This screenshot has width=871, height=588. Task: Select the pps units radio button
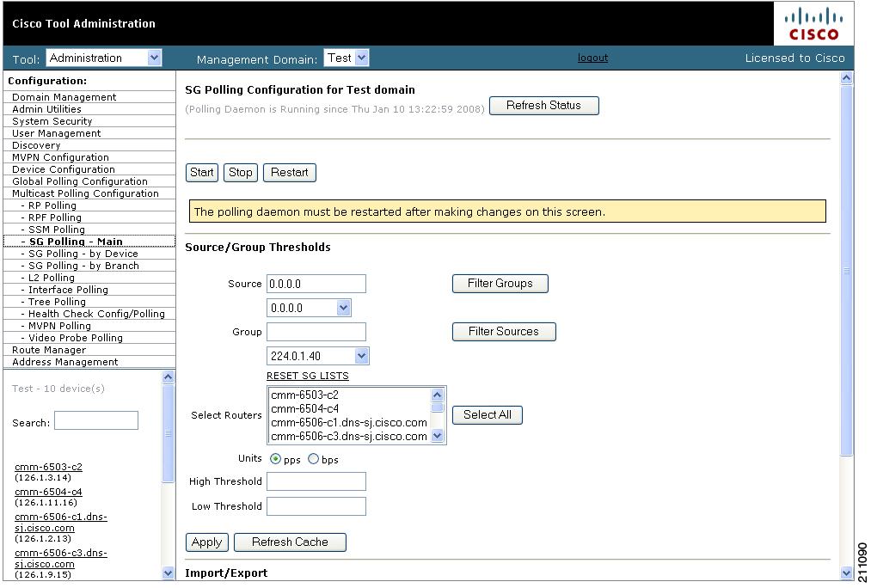point(275,459)
